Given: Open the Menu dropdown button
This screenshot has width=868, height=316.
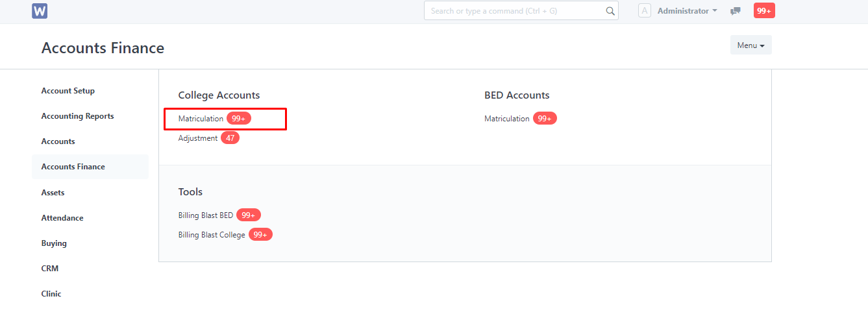Looking at the screenshot, I should (x=750, y=45).
